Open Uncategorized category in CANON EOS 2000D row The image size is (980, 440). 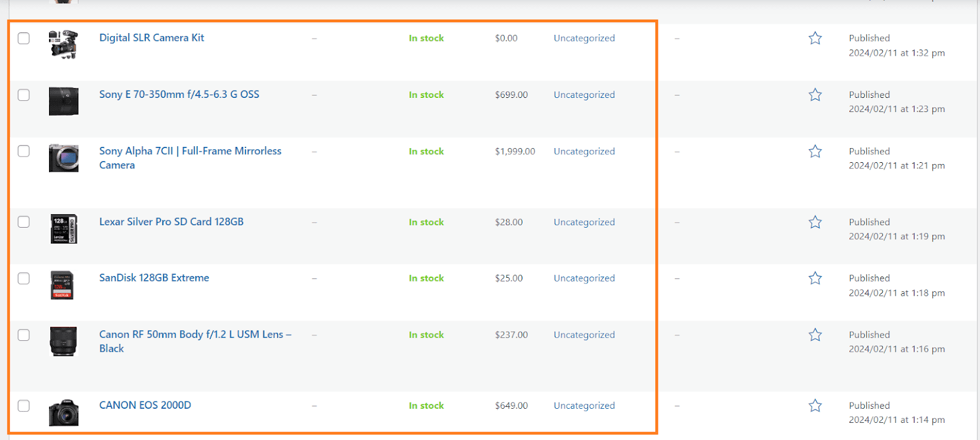pos(584,406)
